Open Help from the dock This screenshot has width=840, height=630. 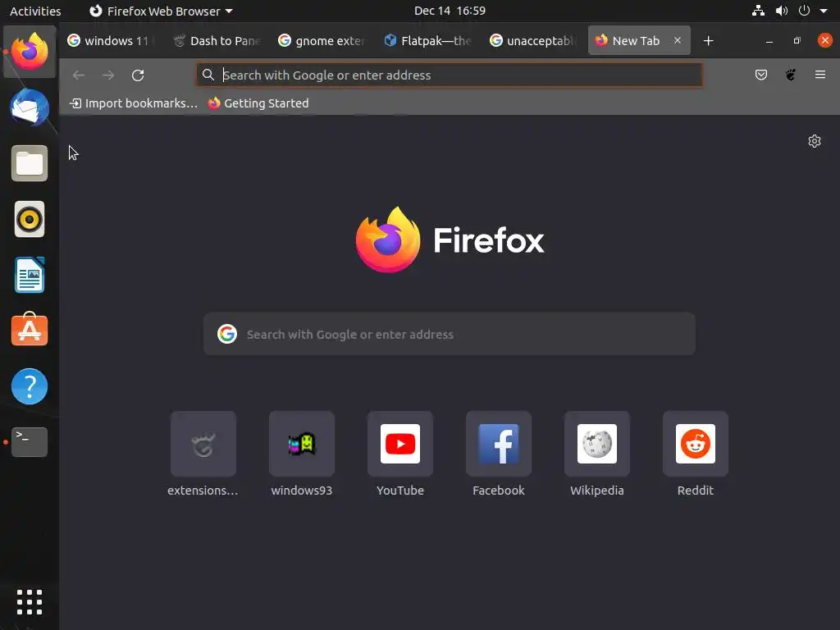[x=30, y=386]
